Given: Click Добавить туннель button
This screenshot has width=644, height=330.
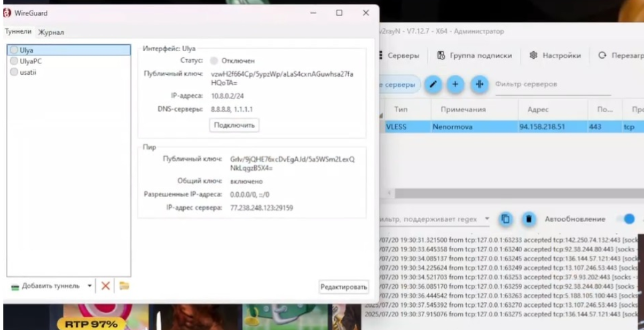Looking at the screenshot, I should pyautogui.click(x=45, y=286).
